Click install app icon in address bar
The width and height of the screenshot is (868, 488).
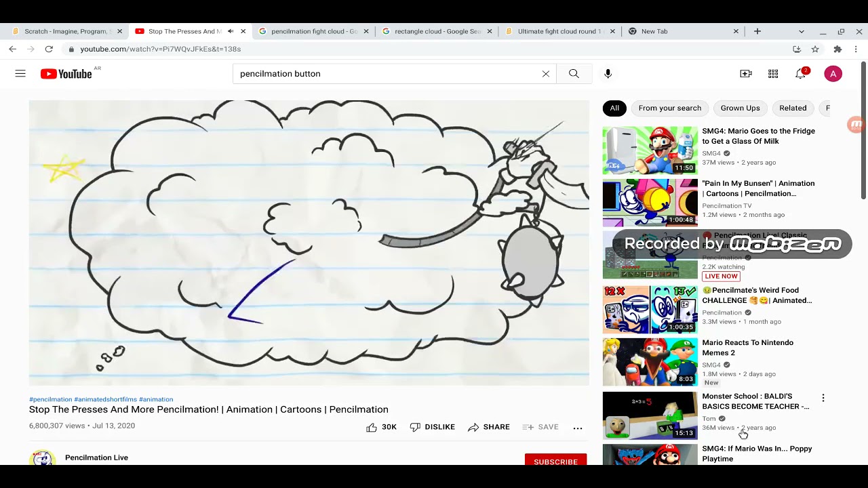tap(797, 49)
